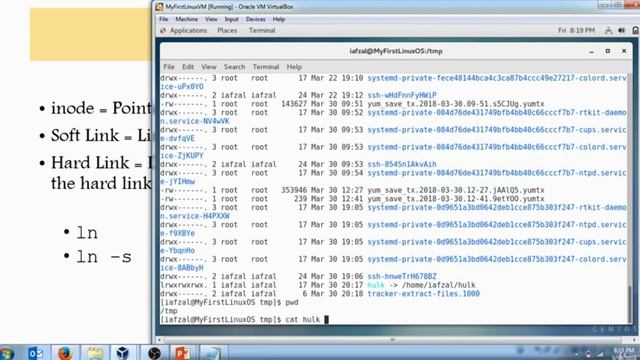Click file size '353946' in the listing
640x360 pixels.
point(294,190)
